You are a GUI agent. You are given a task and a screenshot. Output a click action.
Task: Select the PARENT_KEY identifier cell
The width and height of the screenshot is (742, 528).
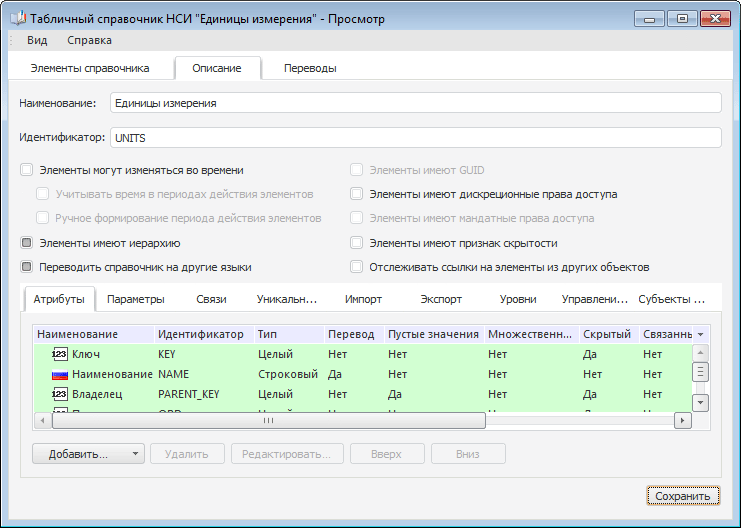204,394
